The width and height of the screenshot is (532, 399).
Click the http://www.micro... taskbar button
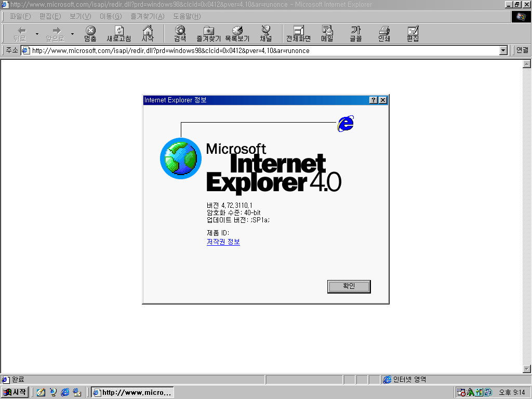[x=132, y=393]
